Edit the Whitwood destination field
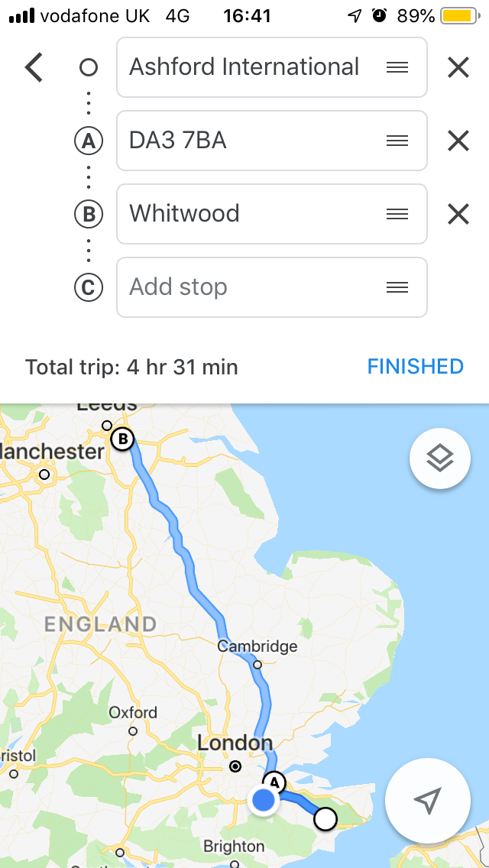Screen dimensions: 489x868 point(271,214)
